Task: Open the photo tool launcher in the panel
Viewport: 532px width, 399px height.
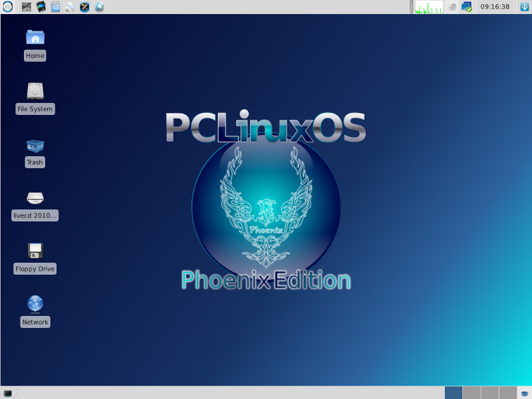Action: (41, 7)
